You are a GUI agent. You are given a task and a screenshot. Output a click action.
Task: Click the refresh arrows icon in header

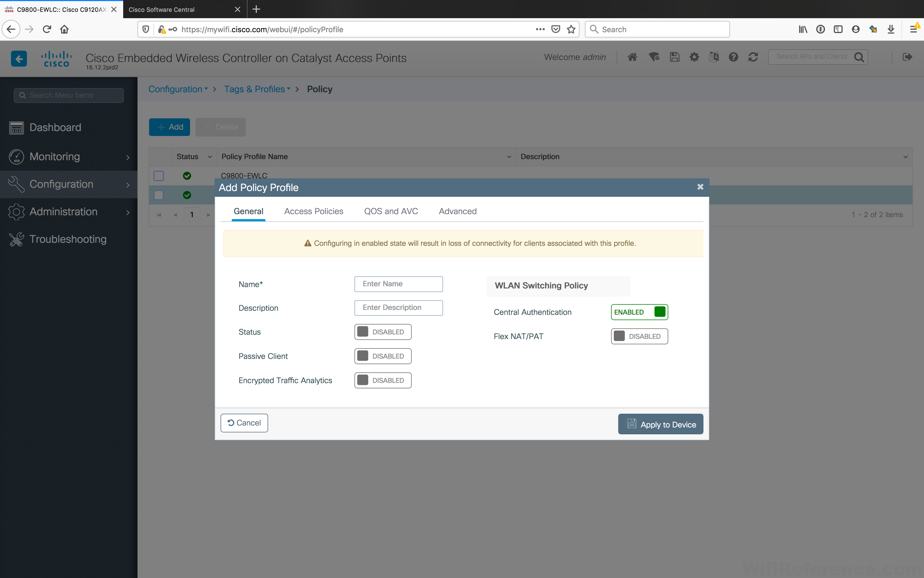[753, 57]
